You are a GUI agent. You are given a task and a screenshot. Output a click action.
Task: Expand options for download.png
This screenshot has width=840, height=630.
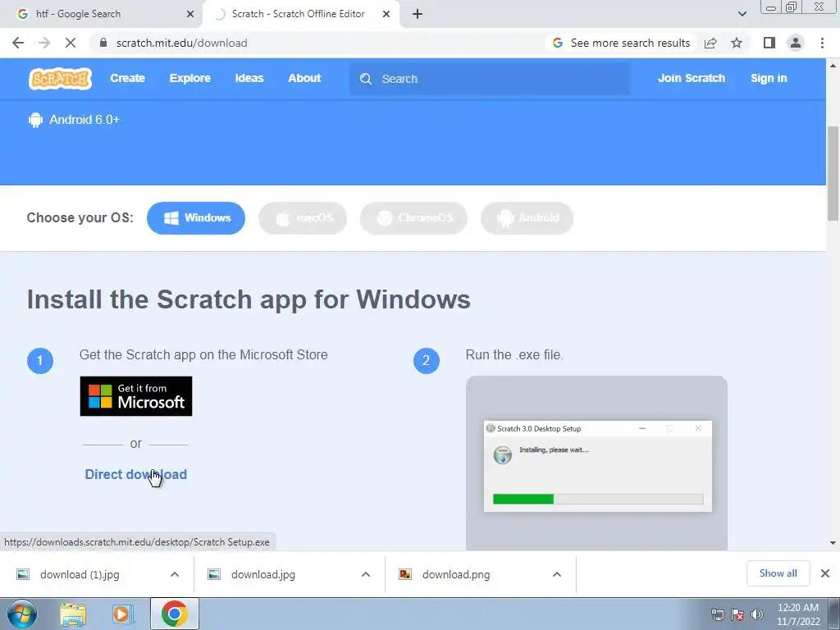557,574
